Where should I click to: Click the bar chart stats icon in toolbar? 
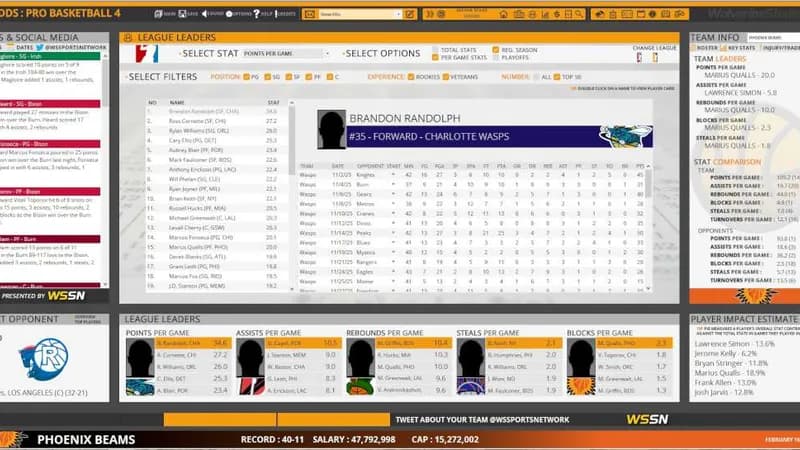545,14
